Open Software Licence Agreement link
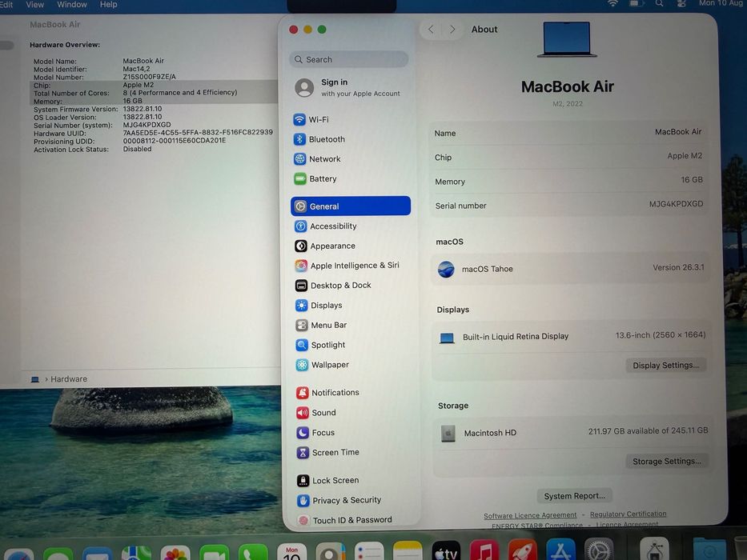This screenshot has height=560, width=747. tap(530, 515)
